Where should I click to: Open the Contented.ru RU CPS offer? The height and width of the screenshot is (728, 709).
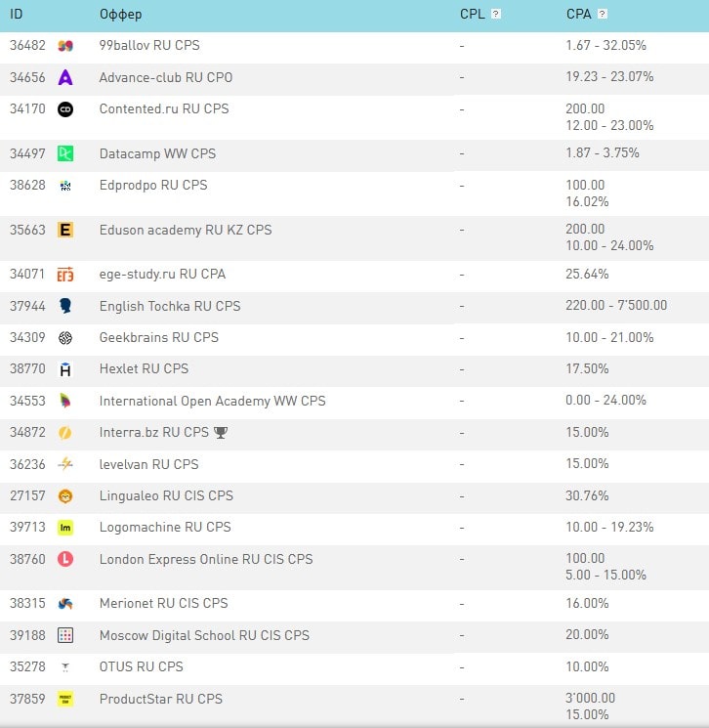tap(164, 108)
